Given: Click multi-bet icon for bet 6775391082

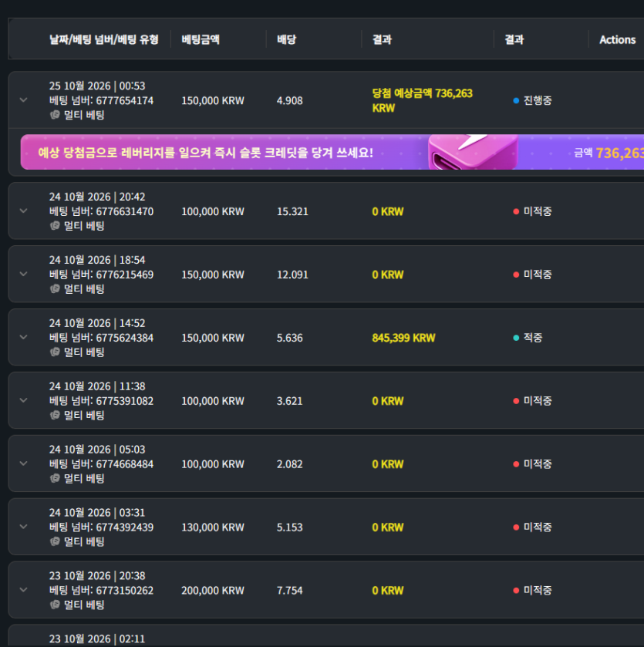Looking at the screenshot, I should 55,415.
